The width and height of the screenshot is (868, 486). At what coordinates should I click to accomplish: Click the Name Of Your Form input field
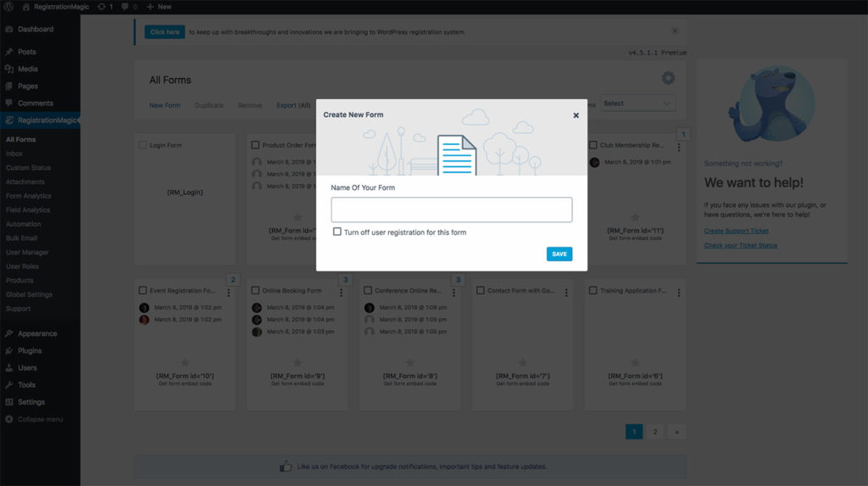click(451, 209)
